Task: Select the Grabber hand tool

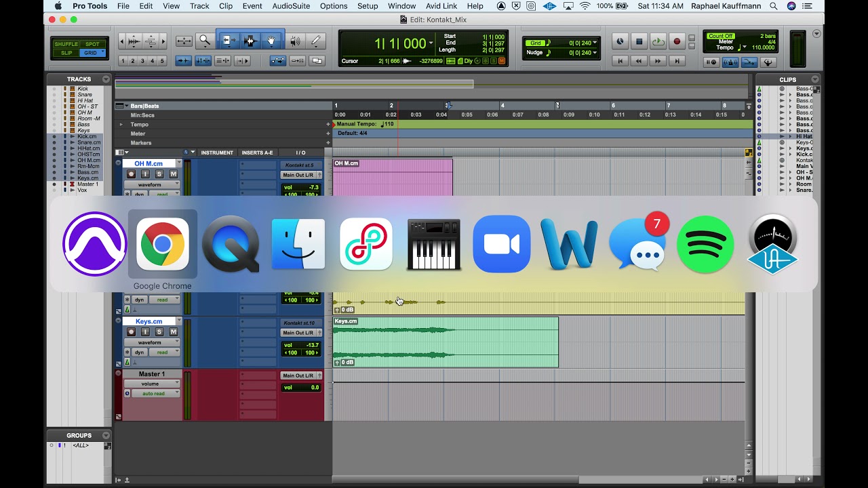Action: point(271,41)
